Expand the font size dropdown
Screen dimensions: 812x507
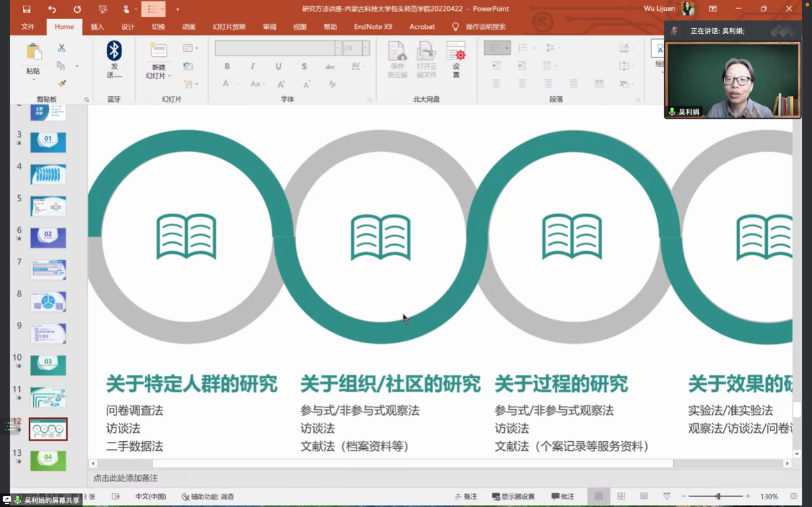[x=366, y=48]
